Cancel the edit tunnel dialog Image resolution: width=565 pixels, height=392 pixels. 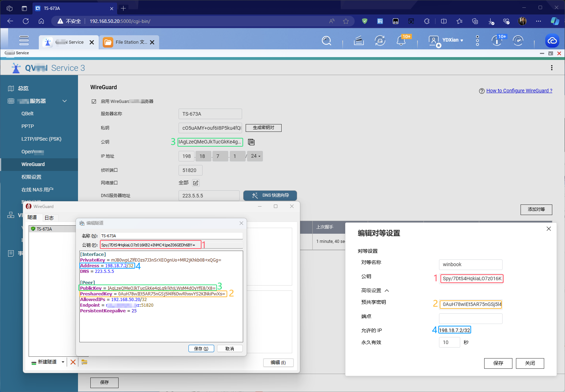(230, 349)
